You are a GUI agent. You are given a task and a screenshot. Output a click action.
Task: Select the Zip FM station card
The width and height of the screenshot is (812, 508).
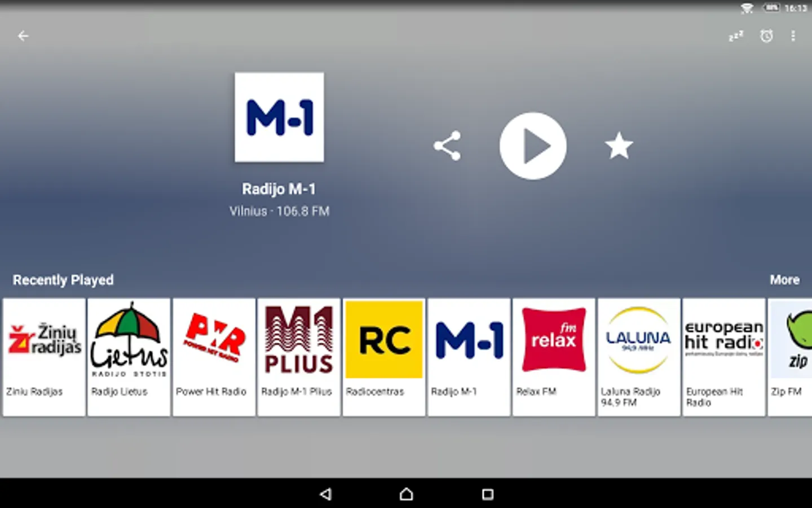(790, 357)
